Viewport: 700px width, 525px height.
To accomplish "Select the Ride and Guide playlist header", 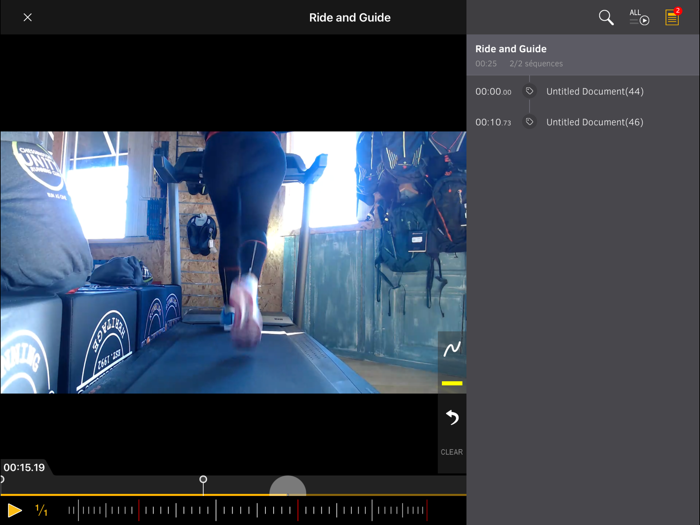I will click(583, 55).
